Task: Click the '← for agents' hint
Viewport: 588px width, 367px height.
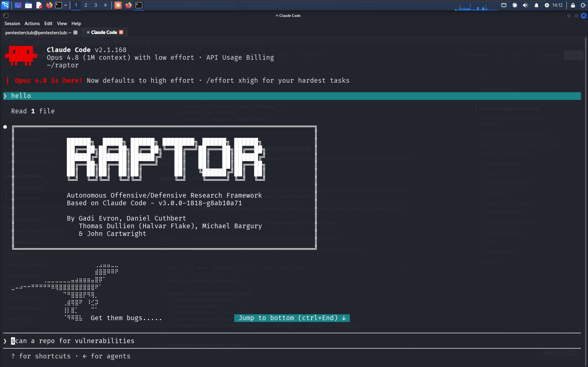Action: (x=106, y=356)
